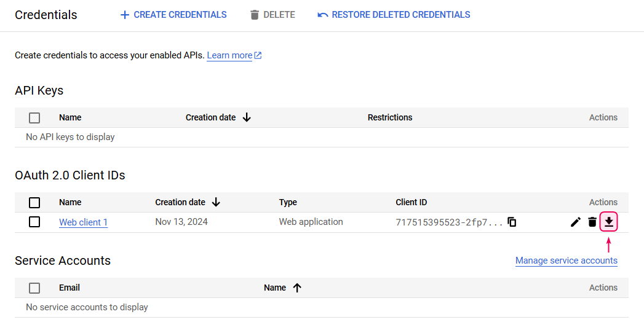Image resolution: width=644 pixels, height=333 pixels.
Task: Open the Web client 1 link
Action: pyautogui.click(x=83, y=222)
